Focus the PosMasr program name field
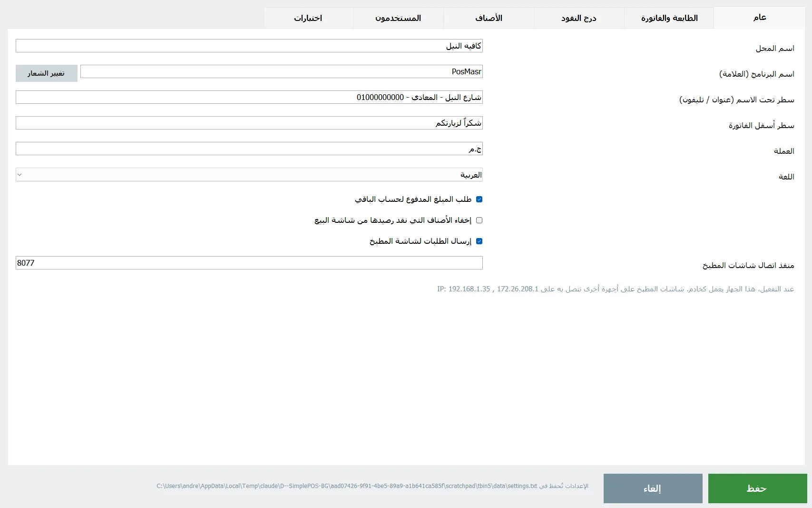Image resolution: width=812 pixels, height=508 pixels. point(282,71)
